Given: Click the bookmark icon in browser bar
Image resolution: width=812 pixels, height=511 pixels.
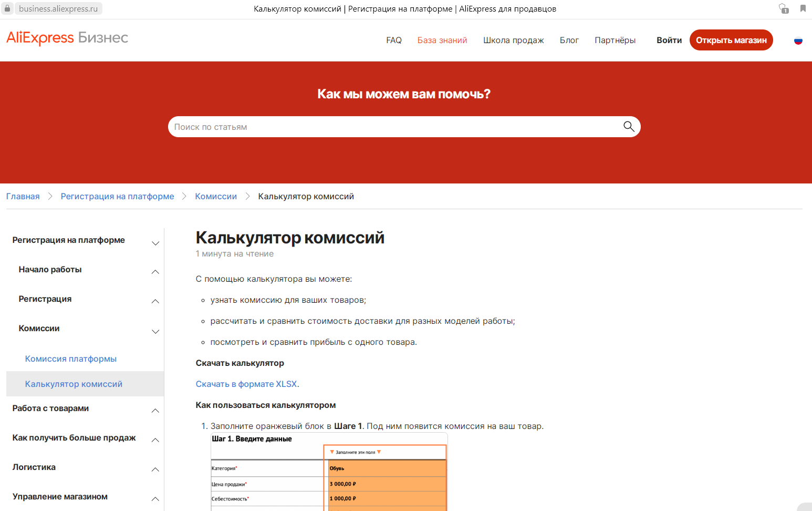Looking at the screenshot, I should tap(803, 8).
